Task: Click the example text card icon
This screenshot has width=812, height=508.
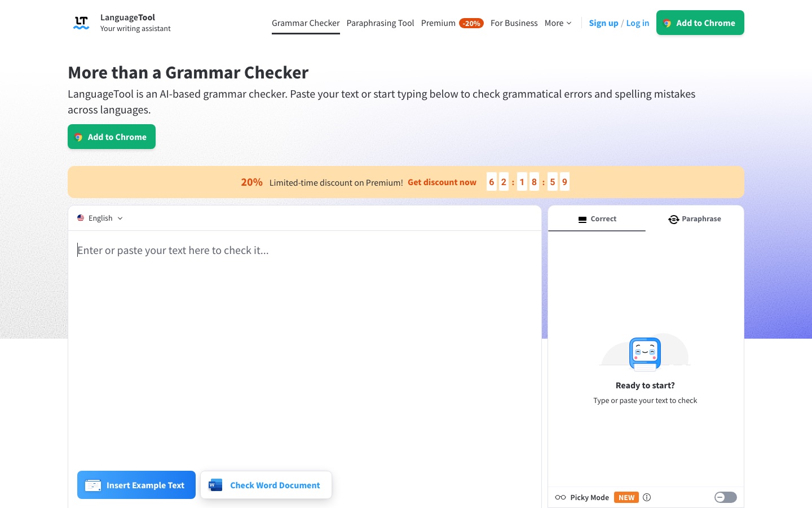Action: pos(93,485)
